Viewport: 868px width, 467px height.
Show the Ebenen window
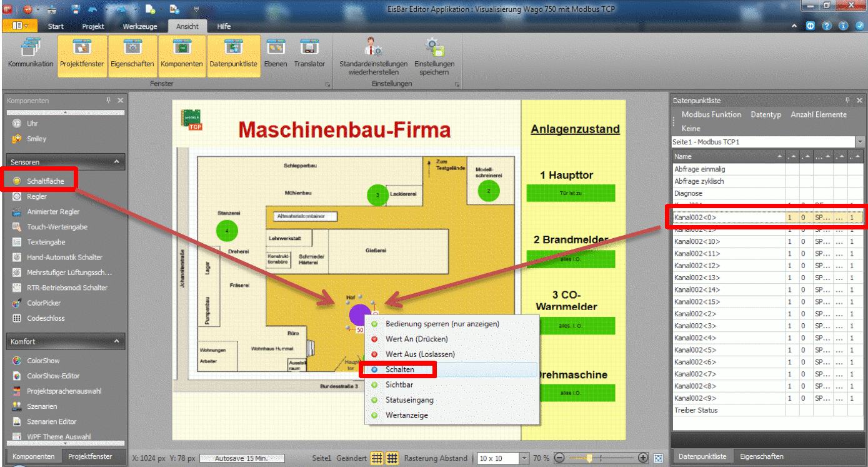coord(276,54)
